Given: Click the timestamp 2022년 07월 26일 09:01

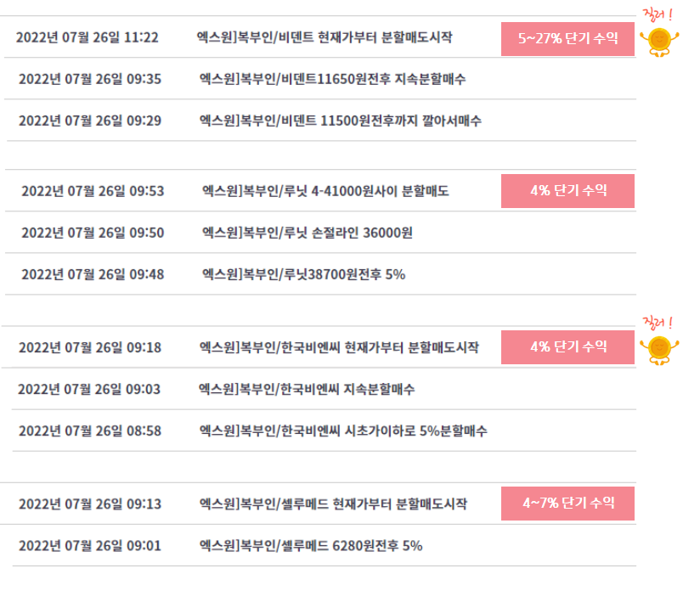Looking at the screenshot, I should pos(90,545).
